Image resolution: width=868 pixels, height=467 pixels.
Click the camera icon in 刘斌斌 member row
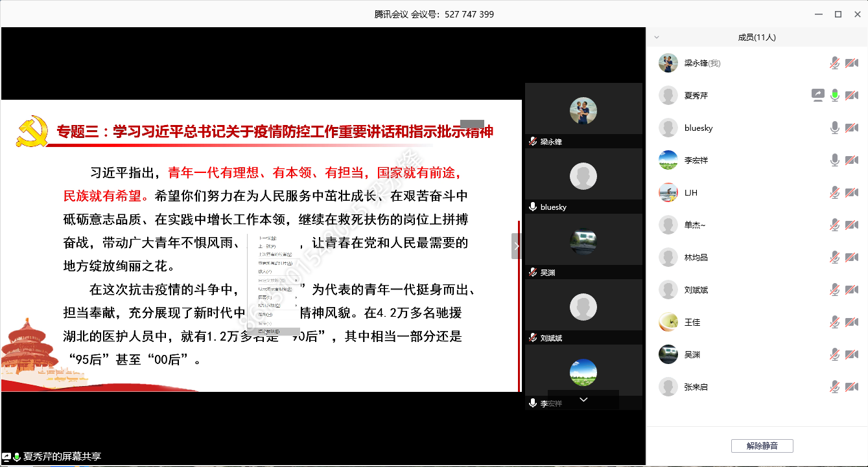[852, 290]
